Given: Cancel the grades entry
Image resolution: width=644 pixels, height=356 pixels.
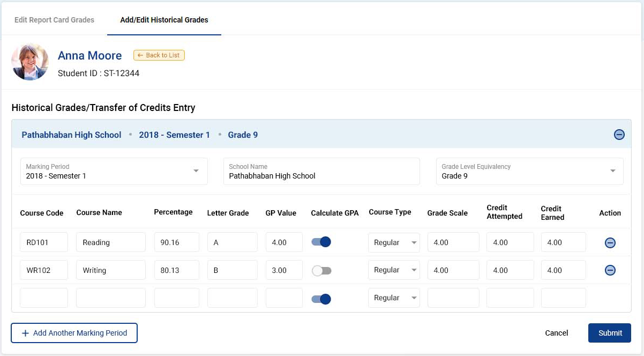Looking at the screenshot, I should click(556, 332).
